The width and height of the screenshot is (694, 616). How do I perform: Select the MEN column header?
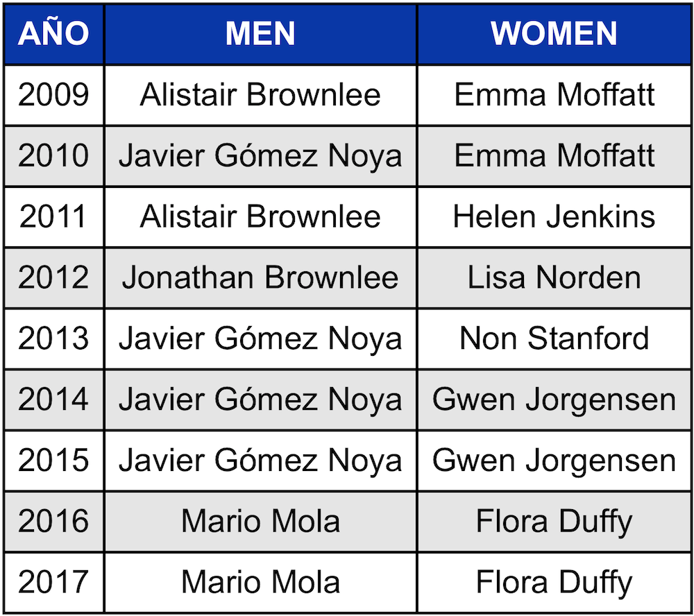[260, 33]
